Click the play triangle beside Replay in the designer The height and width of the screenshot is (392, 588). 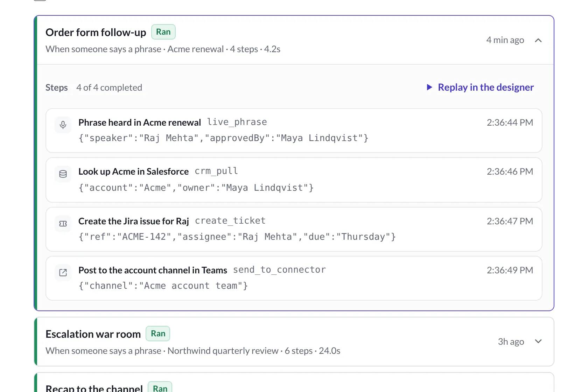pyautogui.click(x=429, y=87)
